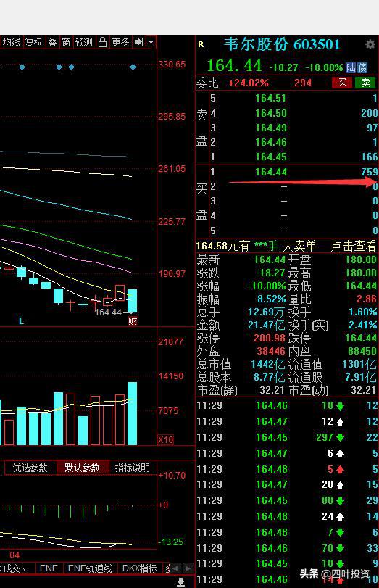Select the DKX指标 tab
The image size is (379, 588).
click(139, 568)
